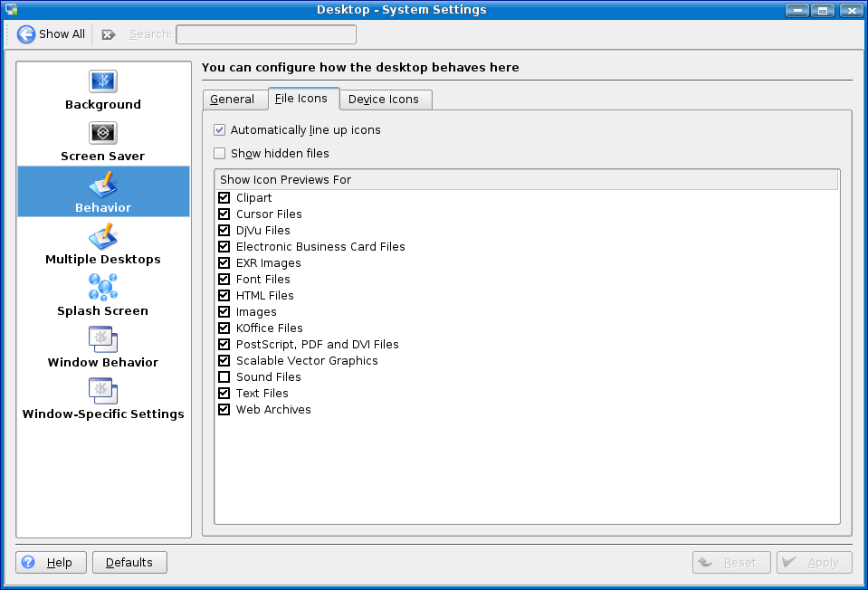Enable previews for Sound Files
Screen dimensions: 868x590
pos(224,377)
